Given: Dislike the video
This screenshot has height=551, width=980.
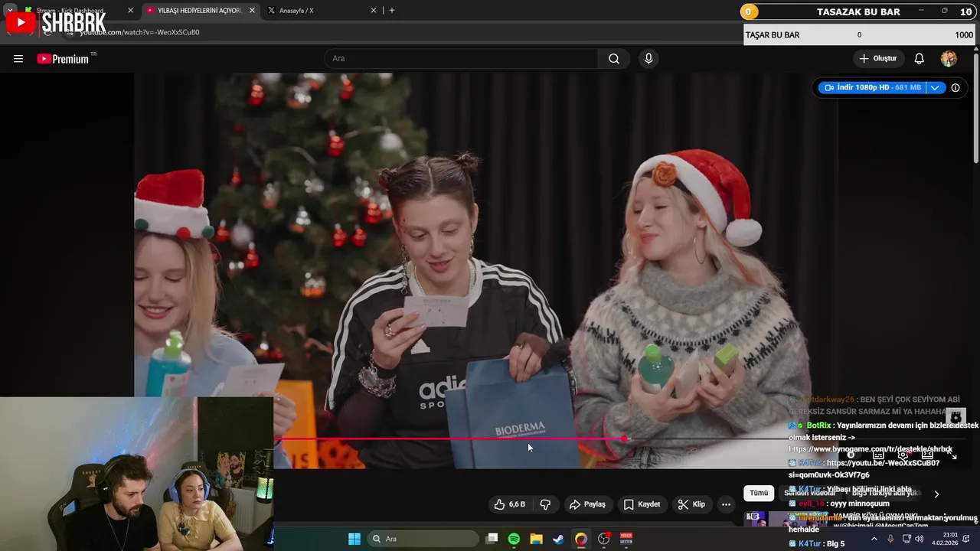Looking at the screenshot, I should click(x=545, y=504).
